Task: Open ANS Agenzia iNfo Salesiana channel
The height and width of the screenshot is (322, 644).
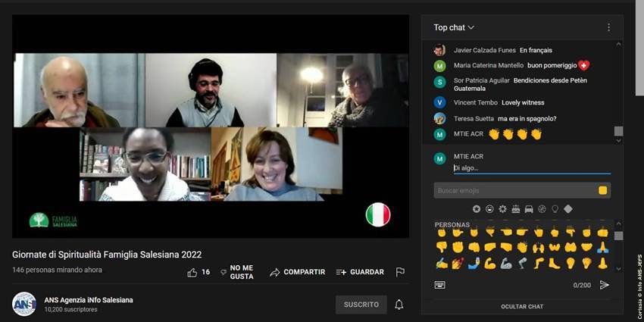Action: [89, 300]
